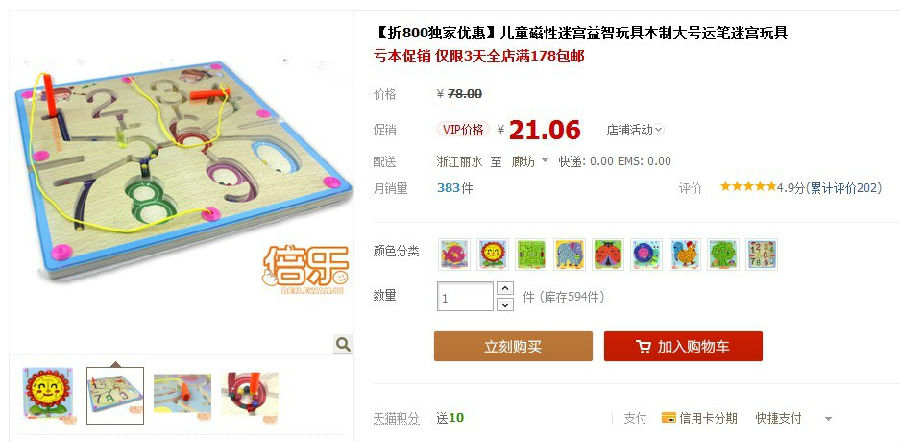The height and width of the screenshot is (442, 900).
Task: Pick the rooster pattern option
Action: point(685,254)
